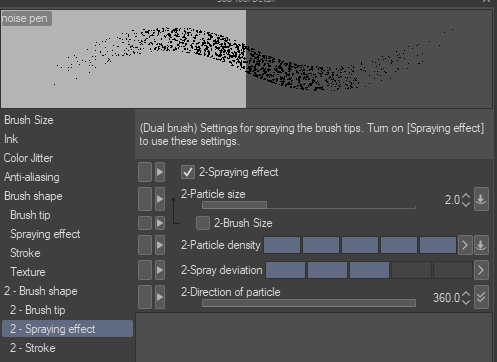
Task: Adjust the 2-Particle size slider
Action: [x=309, y=205]
